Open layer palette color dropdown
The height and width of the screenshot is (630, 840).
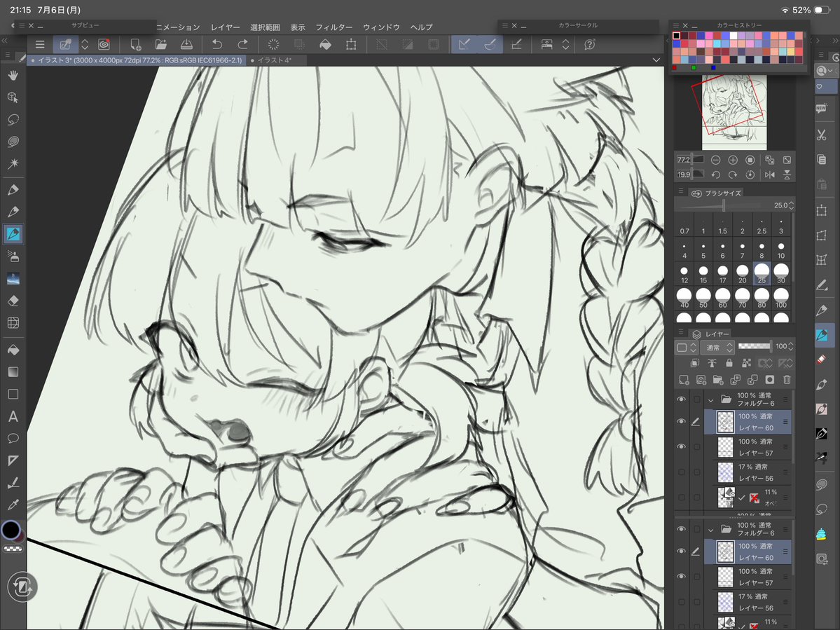point(687,347)
